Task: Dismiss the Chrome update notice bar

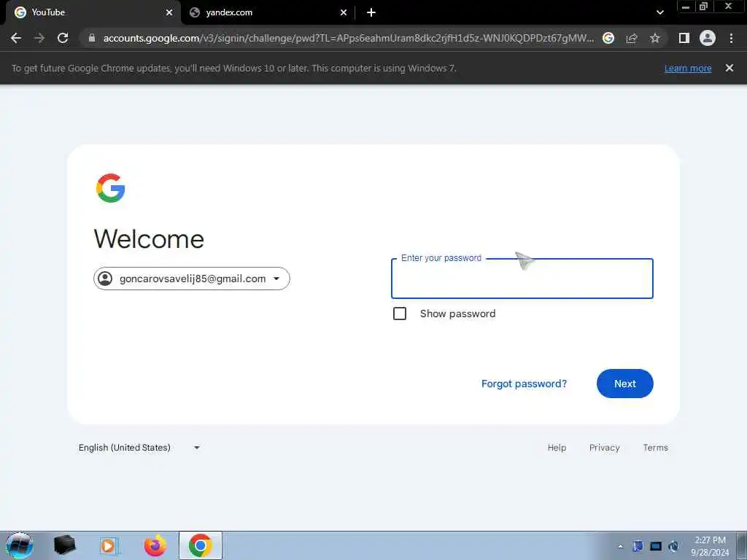Action: tap(729, 68)
